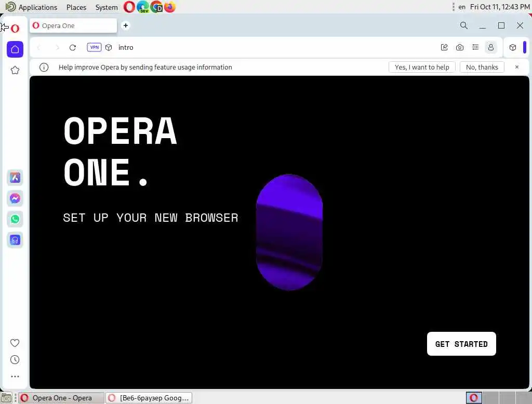Open the History clock icon

click(15, 359)
